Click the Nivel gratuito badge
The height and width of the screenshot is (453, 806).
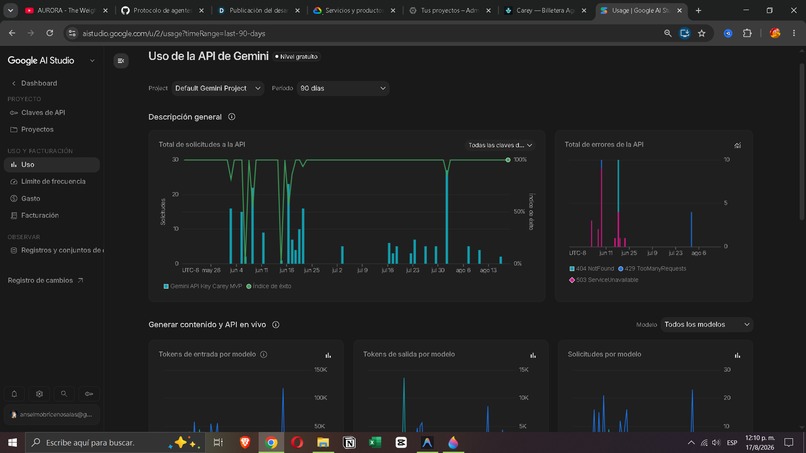pyautogui.click(x=297, y=57)
